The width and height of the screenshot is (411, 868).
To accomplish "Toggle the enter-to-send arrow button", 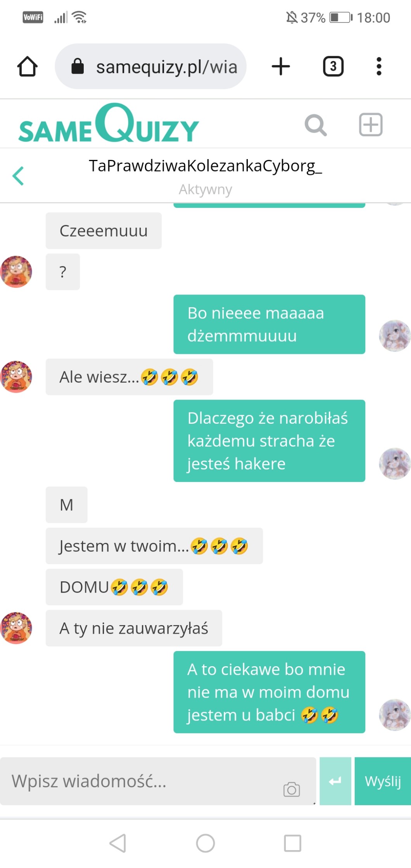I will [335, 781].
